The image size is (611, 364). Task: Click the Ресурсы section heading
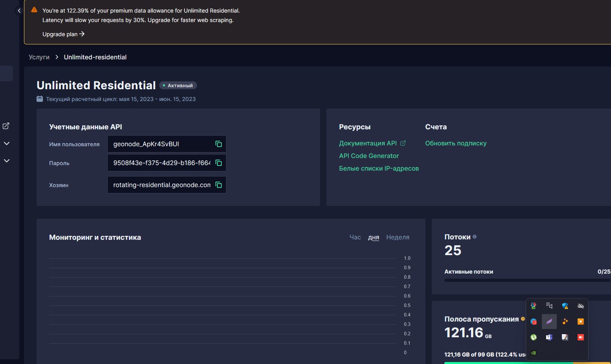[355, 127]
